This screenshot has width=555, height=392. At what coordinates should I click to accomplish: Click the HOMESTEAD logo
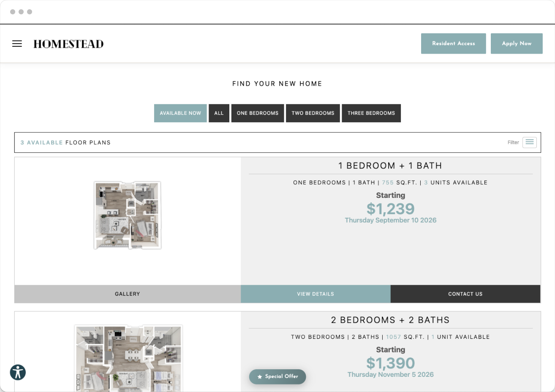click(68, 44)
